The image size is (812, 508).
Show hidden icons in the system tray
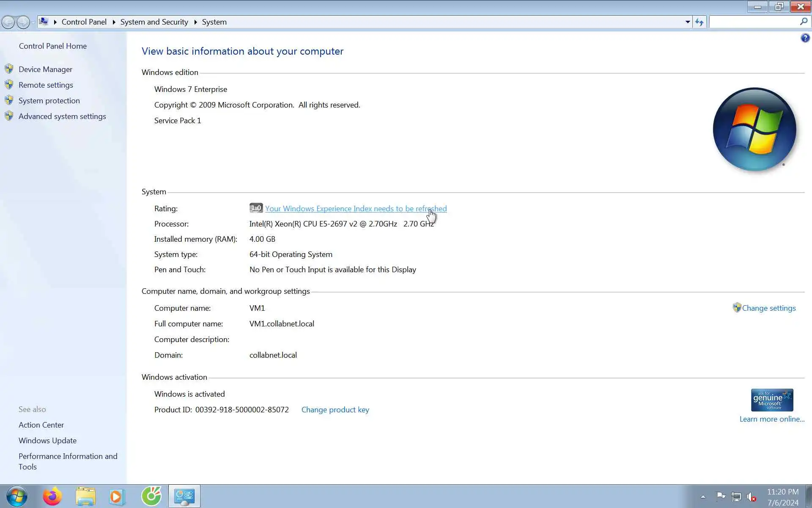[703, 497]
